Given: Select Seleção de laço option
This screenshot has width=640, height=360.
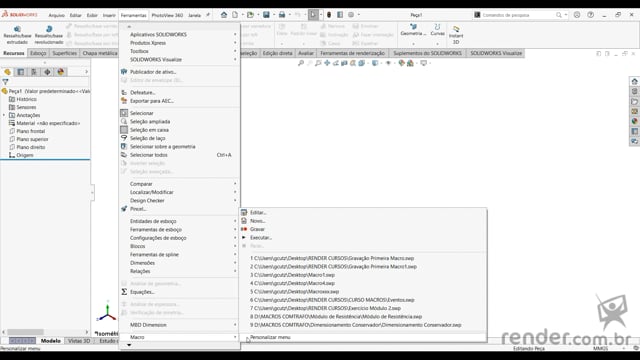Looking at the screenshot, I should coord(147,138).
